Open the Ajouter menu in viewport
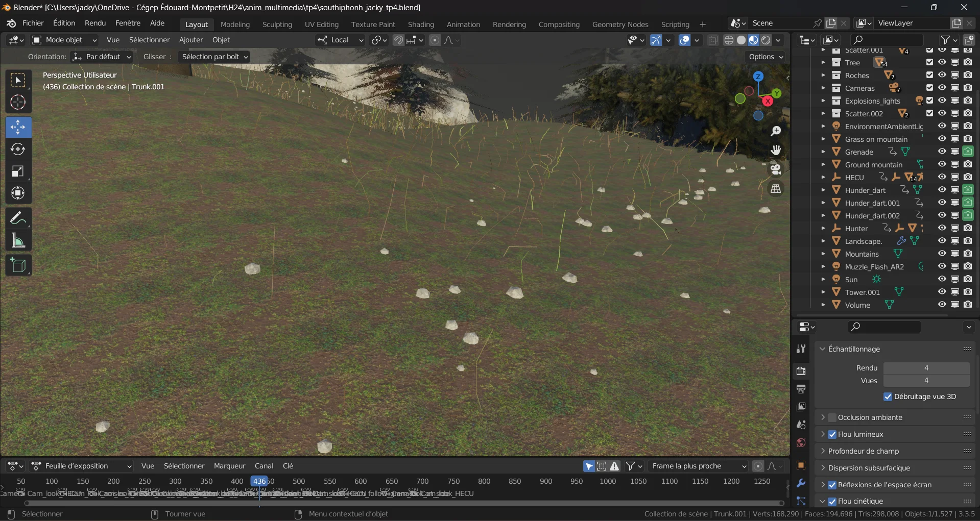 click(x=191, y=40)
